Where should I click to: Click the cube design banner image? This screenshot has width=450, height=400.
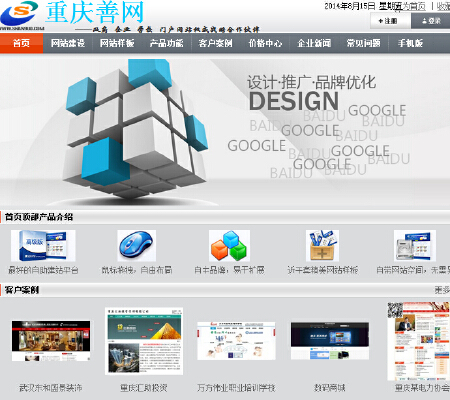[225, 132]
